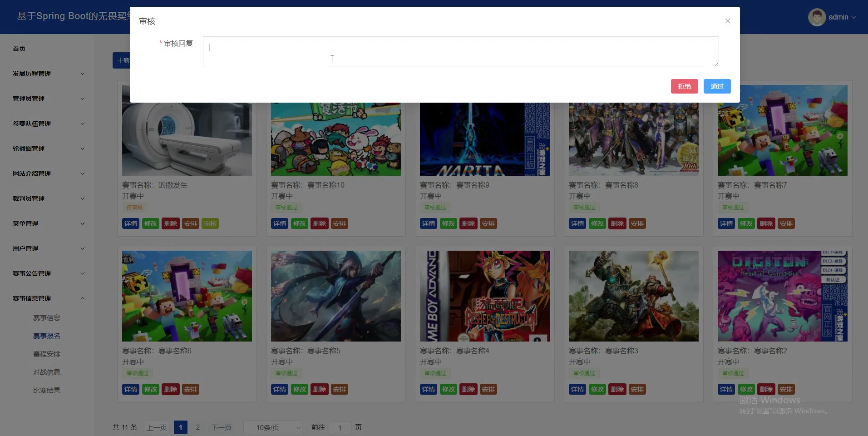The image size is (868, 436).
Task: Expand the 轮播图管理 sidebar chevron
Action: pos(83,149)
